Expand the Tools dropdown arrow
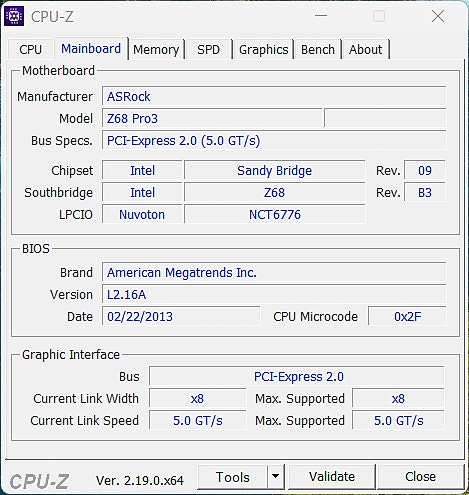The width and height of the screenshot is (469, 495). point(275,477)
